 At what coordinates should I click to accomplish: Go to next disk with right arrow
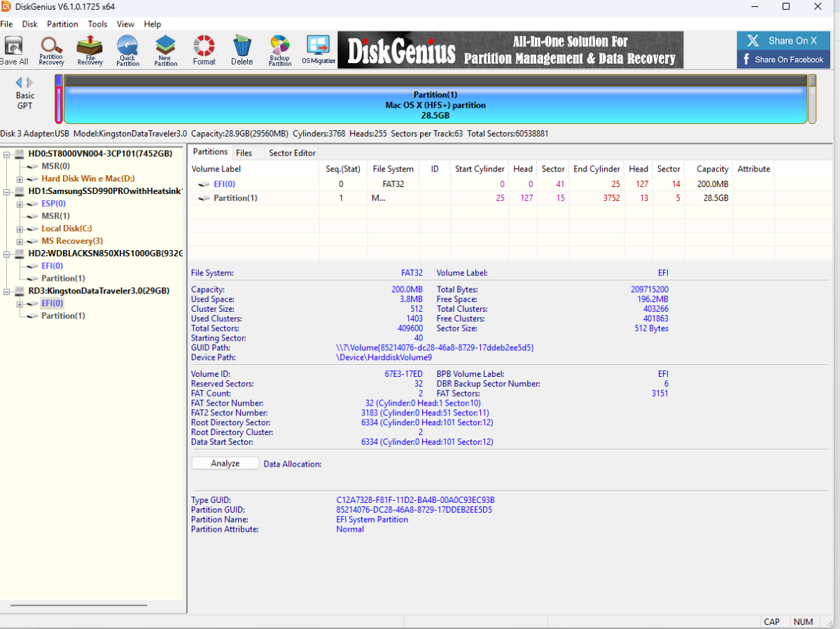click(29, 82)
